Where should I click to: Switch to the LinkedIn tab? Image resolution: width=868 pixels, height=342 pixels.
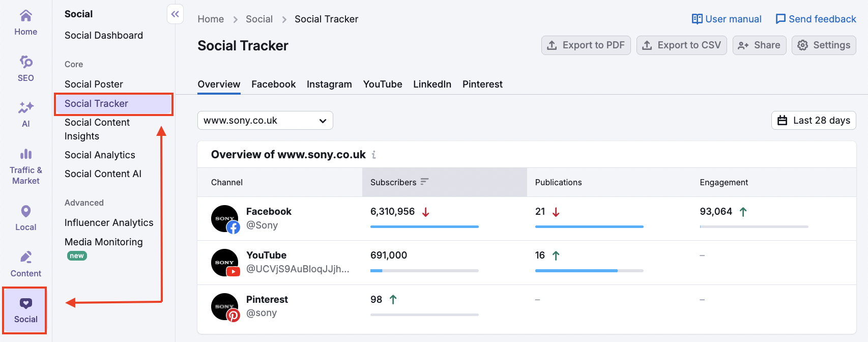point(432,84)
